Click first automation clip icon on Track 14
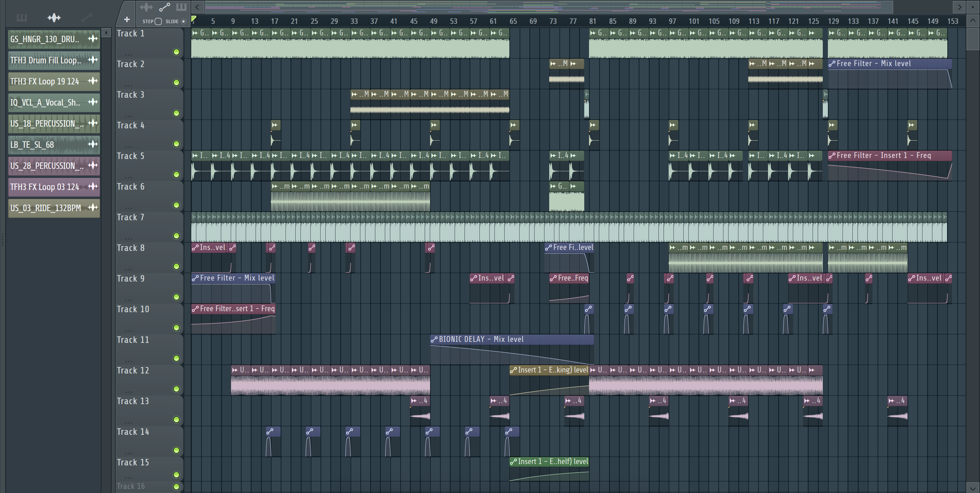 pyautogui.click(x=270, y=431)
